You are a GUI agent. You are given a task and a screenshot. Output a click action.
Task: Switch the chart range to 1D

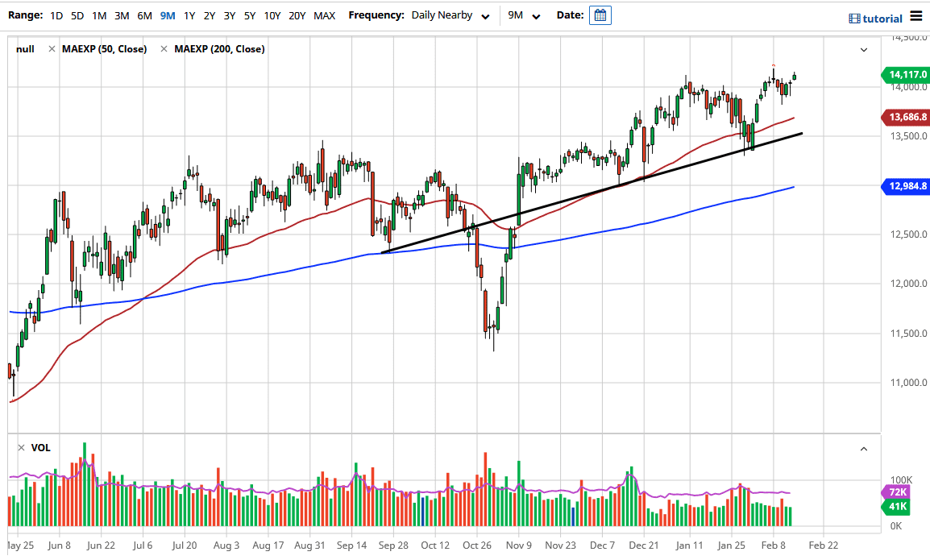click(x=56, y=15)
